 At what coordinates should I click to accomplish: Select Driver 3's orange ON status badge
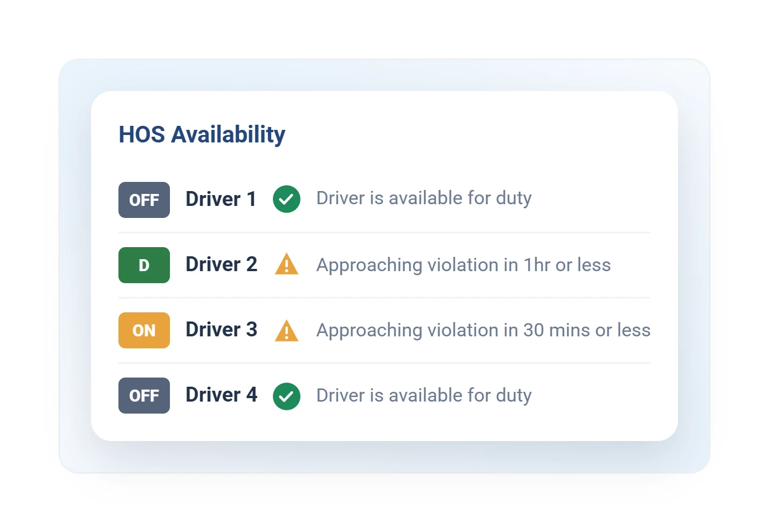(x=144, y=330)
